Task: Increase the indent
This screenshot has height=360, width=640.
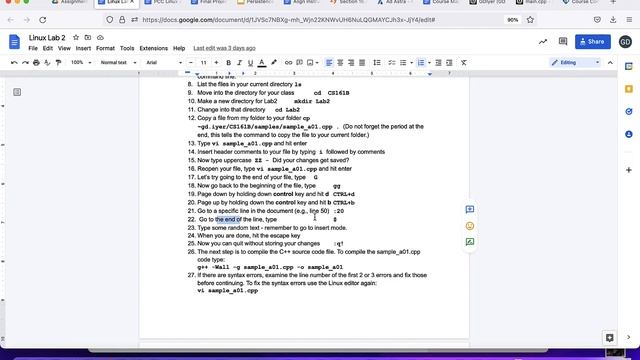Action: click(449, 62)
